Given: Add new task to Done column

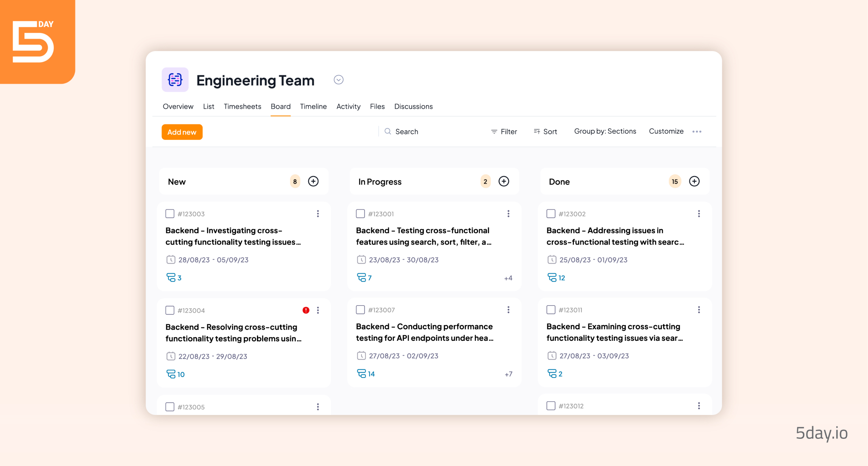Looking at the screenshot, I should pyautogui.click(x=694, y=182).
